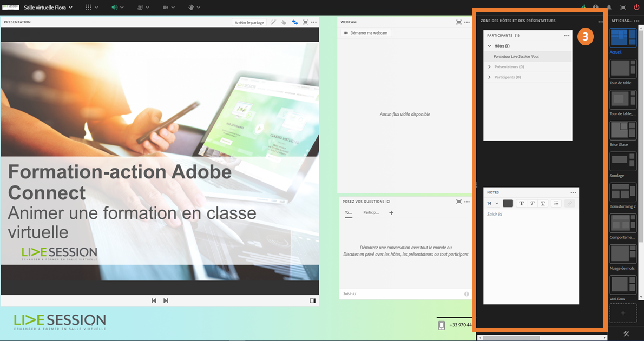Screen dimensions: 644x341
Task: Expand the microphone options dropdown arrow
Action: pos(147,8)
